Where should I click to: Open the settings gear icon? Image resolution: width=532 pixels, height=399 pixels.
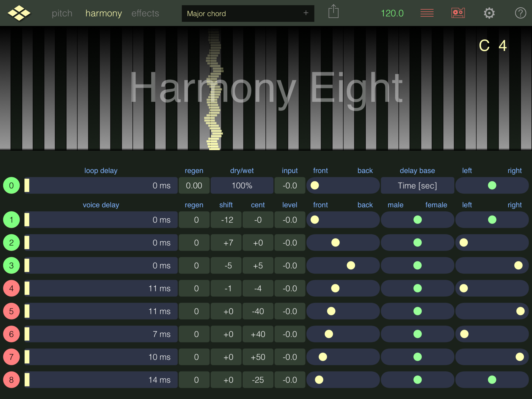489,13
